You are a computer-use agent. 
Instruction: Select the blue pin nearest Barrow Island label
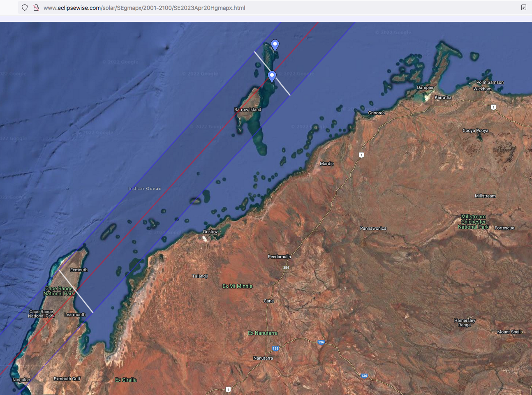pos(272,76)
